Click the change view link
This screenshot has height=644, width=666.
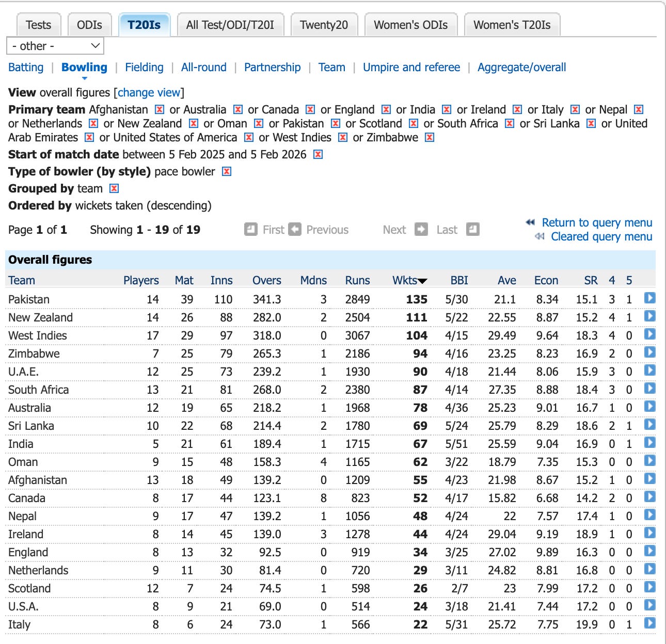pyautogui.click(x=149, y=92)
